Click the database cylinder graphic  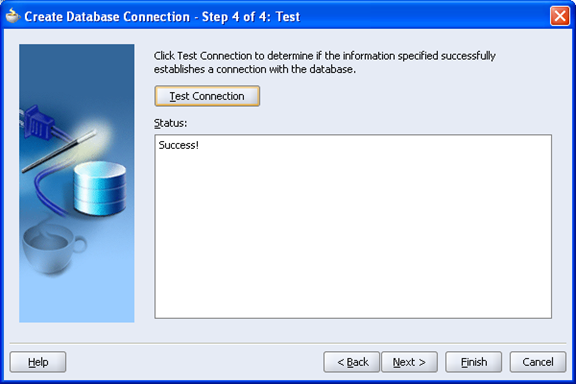tap(100, 188)
